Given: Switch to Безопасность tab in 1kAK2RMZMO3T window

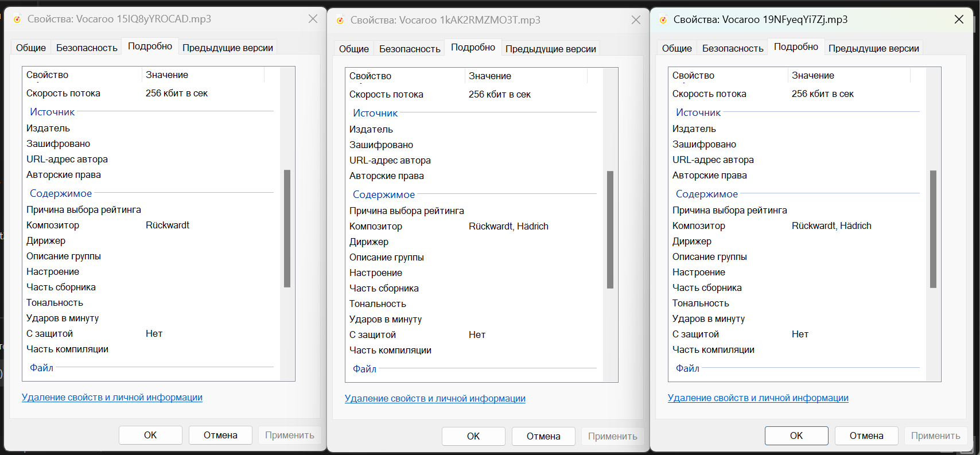Looking at the screenshot, I should point(410,49).
